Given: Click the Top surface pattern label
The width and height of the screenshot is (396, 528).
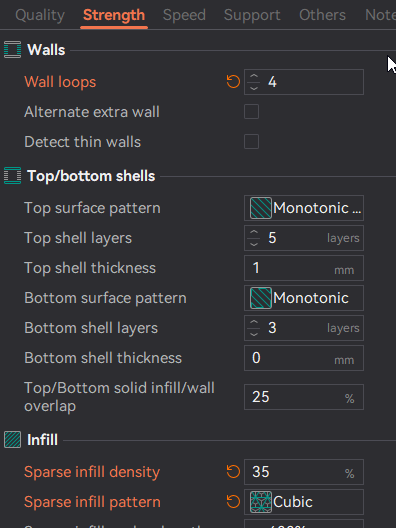Looking at the screenshot, I should [92, 208].
